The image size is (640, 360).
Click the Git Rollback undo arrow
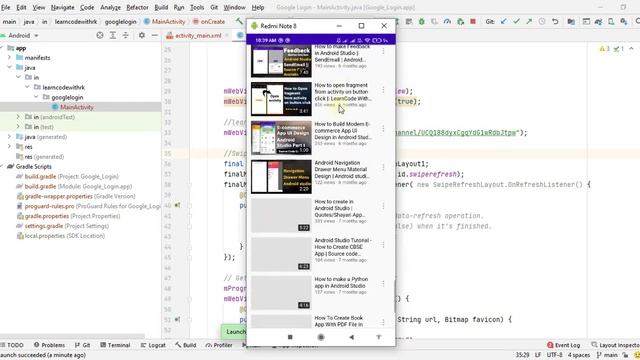pyautogui.click(x=555, y=21)
